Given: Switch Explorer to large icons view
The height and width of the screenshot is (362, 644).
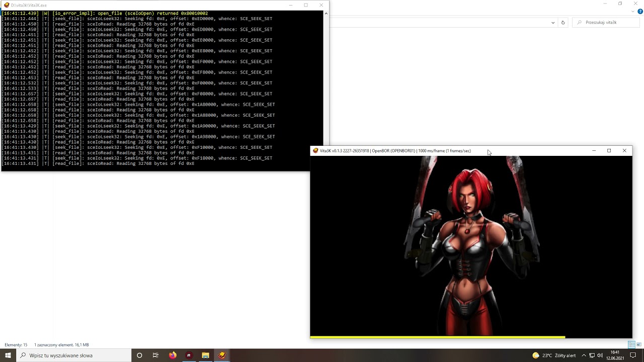Looking at the screenshot, I should coord(639,344).
